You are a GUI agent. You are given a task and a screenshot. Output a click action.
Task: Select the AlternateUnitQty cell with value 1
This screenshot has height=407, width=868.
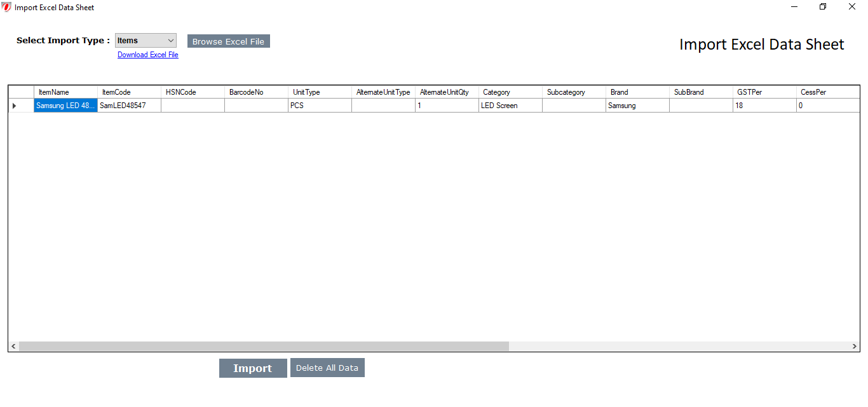[x=447, y=106]
